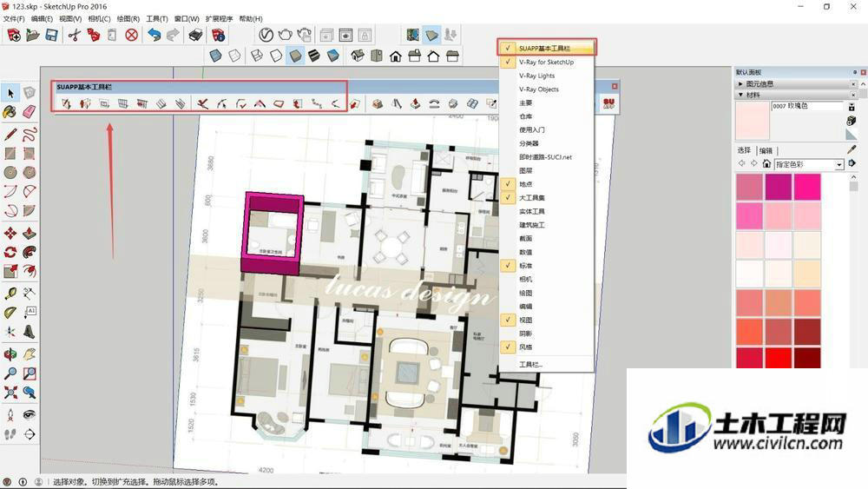The height and width of the screenshot is (489, 868).
Task: Open V-Ray asset editor icon
Action: click(266, 35)
